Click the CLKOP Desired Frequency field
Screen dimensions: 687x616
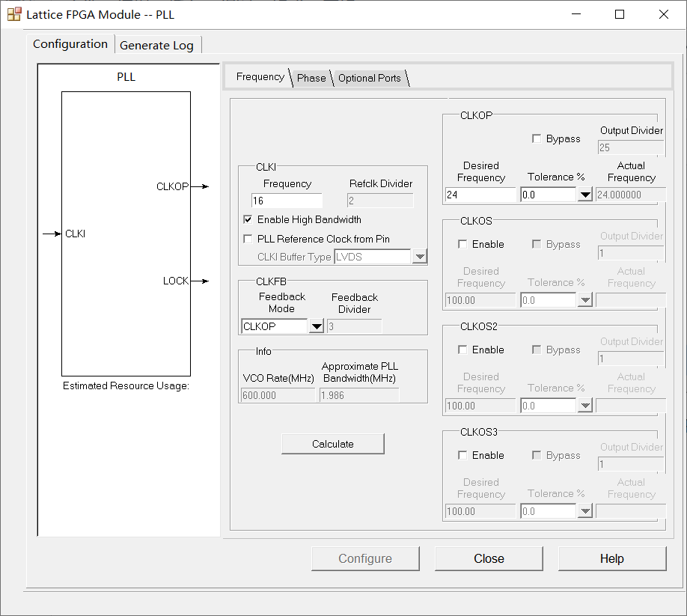click(x=480, y=195)
